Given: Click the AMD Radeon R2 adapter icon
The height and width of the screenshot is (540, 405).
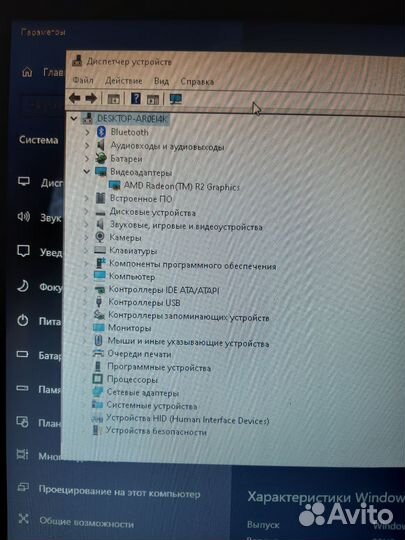Looking at the screenshot, I should coord(114,185).
